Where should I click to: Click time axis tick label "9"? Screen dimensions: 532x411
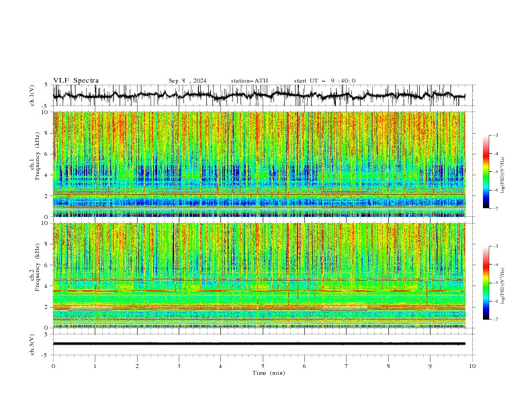coord(430,366)
